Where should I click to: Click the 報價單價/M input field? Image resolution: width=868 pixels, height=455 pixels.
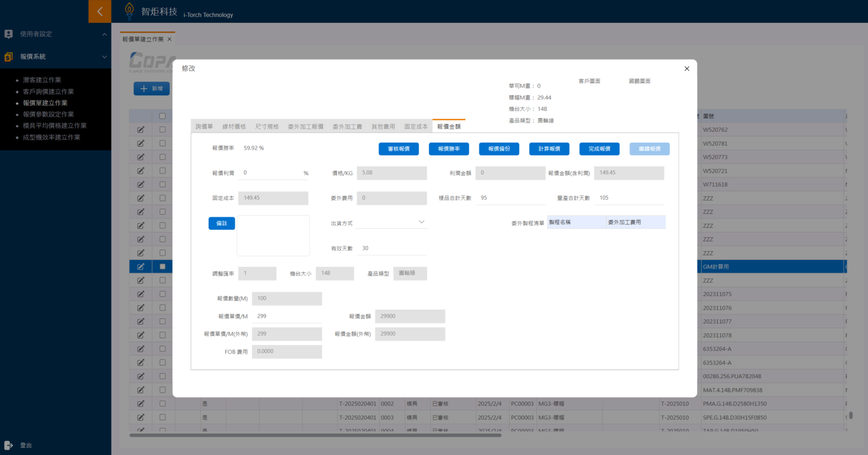click(x=287, y=316)
